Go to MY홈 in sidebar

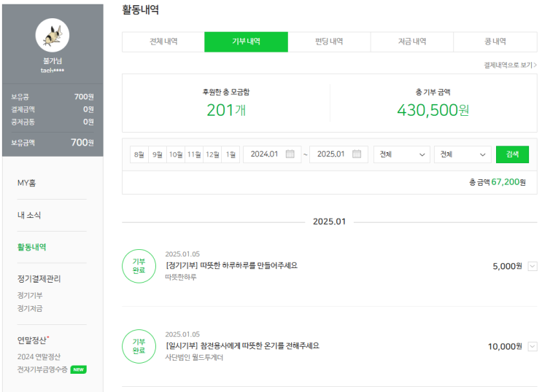(27, 183)
